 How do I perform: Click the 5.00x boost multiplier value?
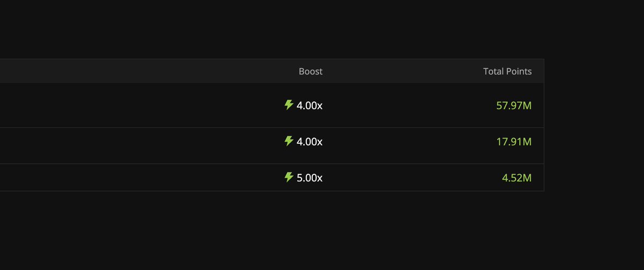(x=310, y=178)
